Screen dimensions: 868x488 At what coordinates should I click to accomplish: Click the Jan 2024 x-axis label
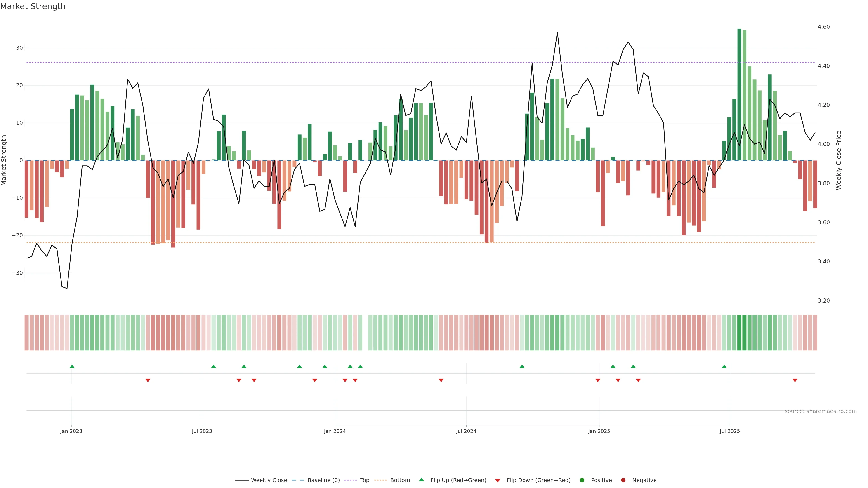pyautogui.click(x=335, y=431)
